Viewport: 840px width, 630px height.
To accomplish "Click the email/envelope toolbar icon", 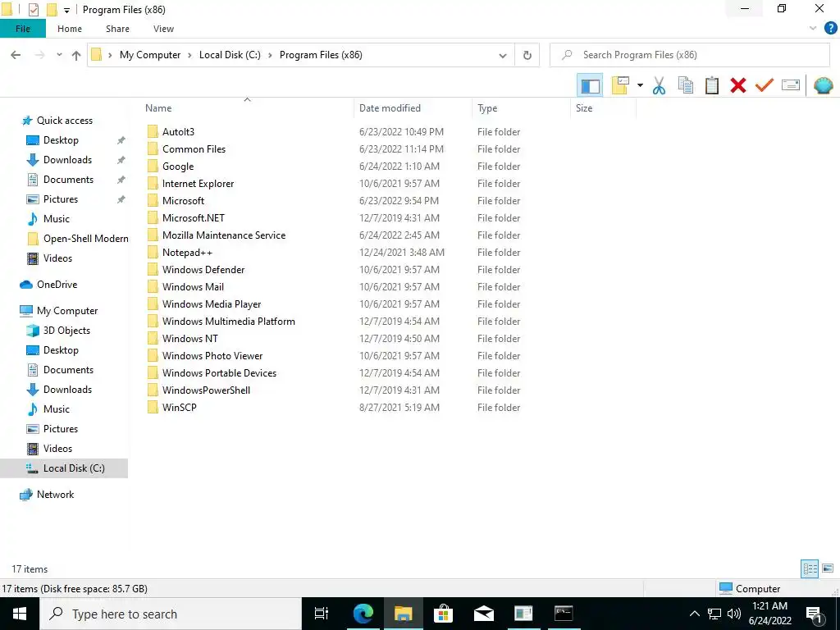I will 791,85.
